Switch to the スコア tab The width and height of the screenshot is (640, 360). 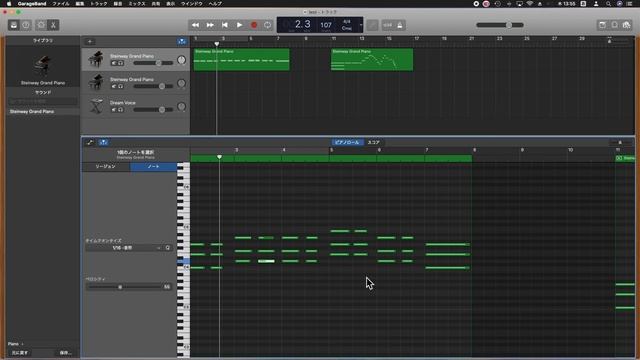click(x=373, y=142)
